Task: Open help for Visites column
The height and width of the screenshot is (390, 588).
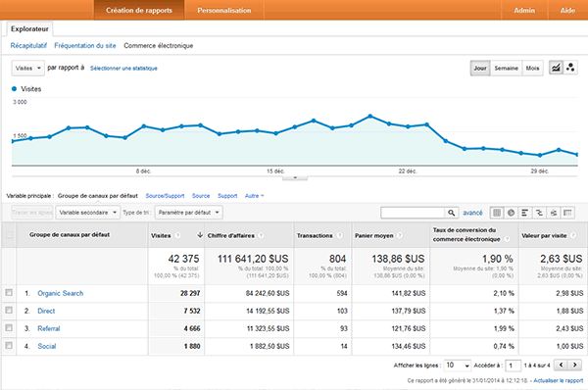Action: (177, 235)
